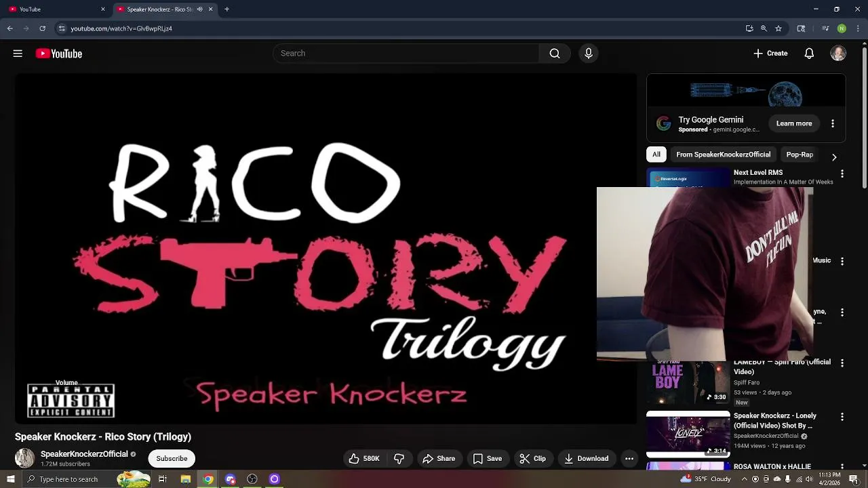Select the Pop-Rap filter chip
Screen dimensions: 868x488
[x=800, y=155]
